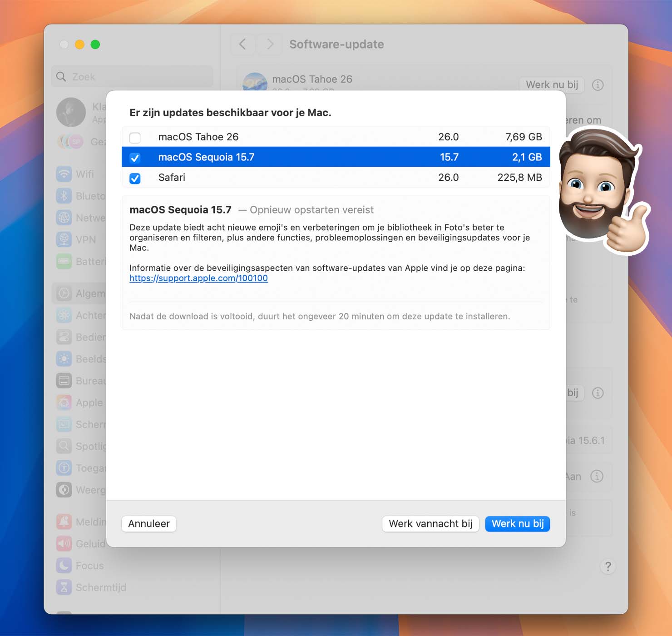672x636 pixels.
Task: Click the back arrow in Software-update
Action: tap(242, 44)
